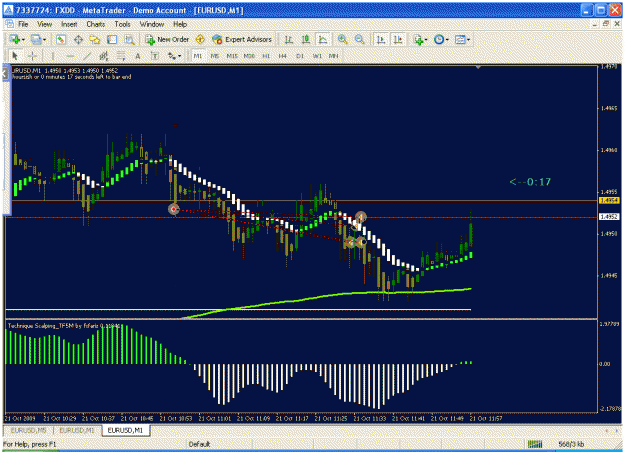Toggle the Market Watch window icon
625x452 pixels.
pyautogui.click(x=61, y=39)
